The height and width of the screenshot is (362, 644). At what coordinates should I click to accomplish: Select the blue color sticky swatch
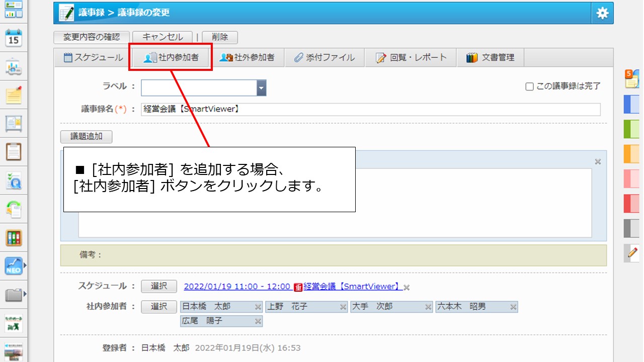(x=631, y=104)
